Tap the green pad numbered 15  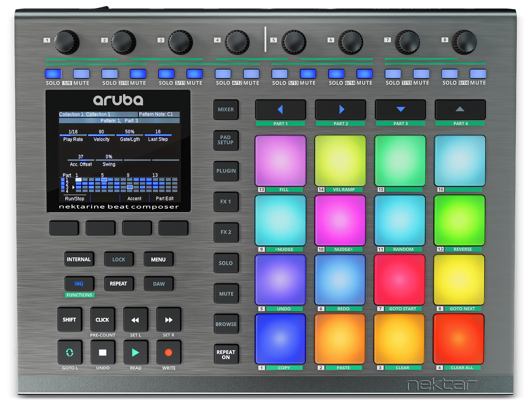[400, 161]
